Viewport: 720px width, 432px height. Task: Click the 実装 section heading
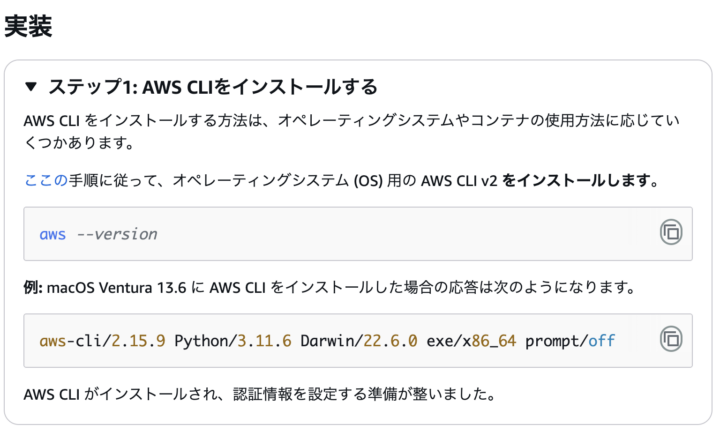coord(28,27)
